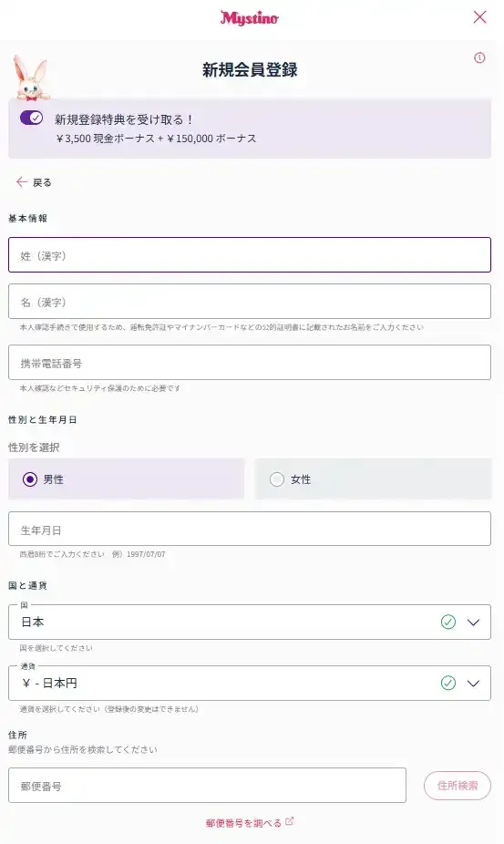Click the back arrow icon
This screenshot has width=504, height=844.
pyautogui.click(x=22, y=182)
